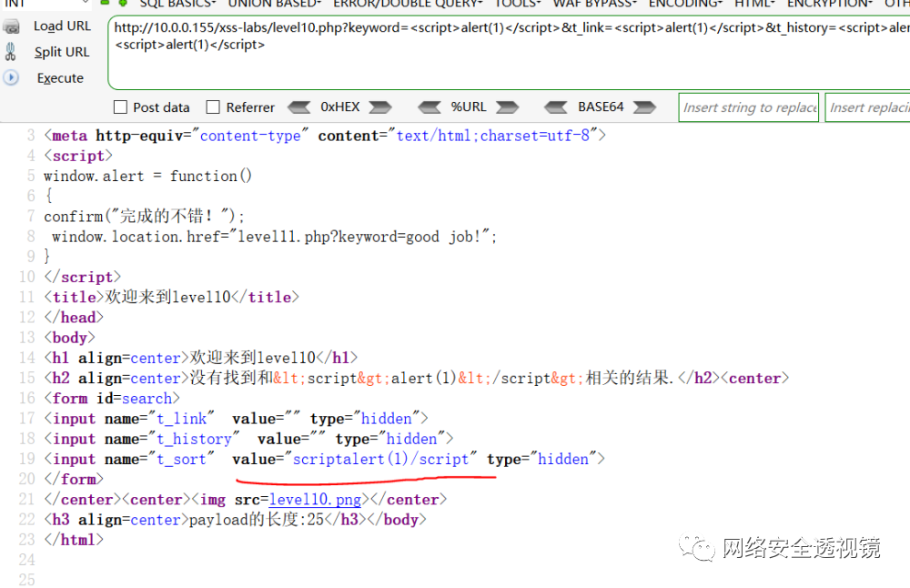Click the 'payload的长度:25' h3 line
Viewport: 910px width, 588px height.
pyautogui.click(x=235, y=520)
